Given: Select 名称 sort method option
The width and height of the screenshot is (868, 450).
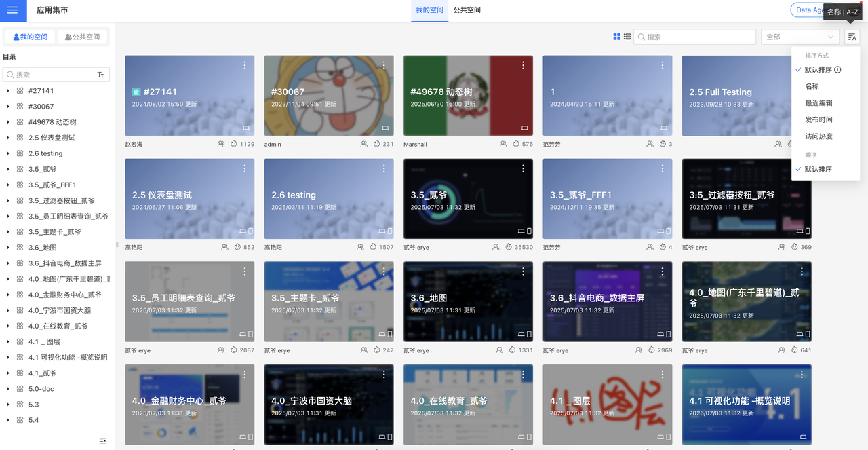Looking at the screenshot, I should (812, 86).
